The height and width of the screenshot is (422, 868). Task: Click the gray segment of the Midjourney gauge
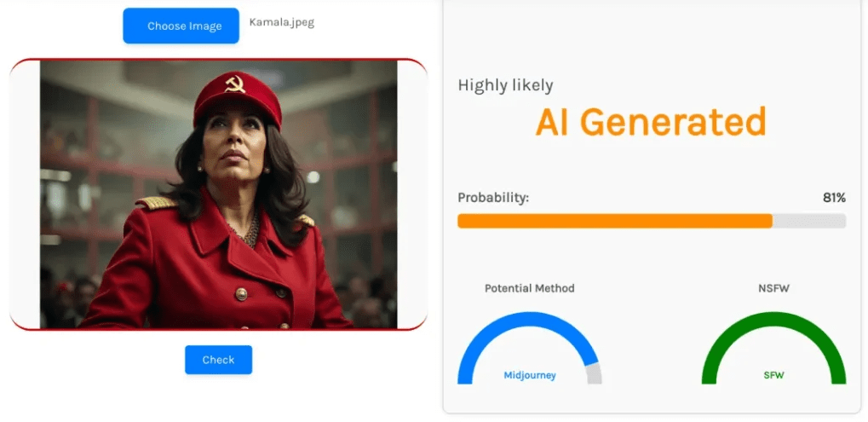pyautogui.click(x=595, y=373)
